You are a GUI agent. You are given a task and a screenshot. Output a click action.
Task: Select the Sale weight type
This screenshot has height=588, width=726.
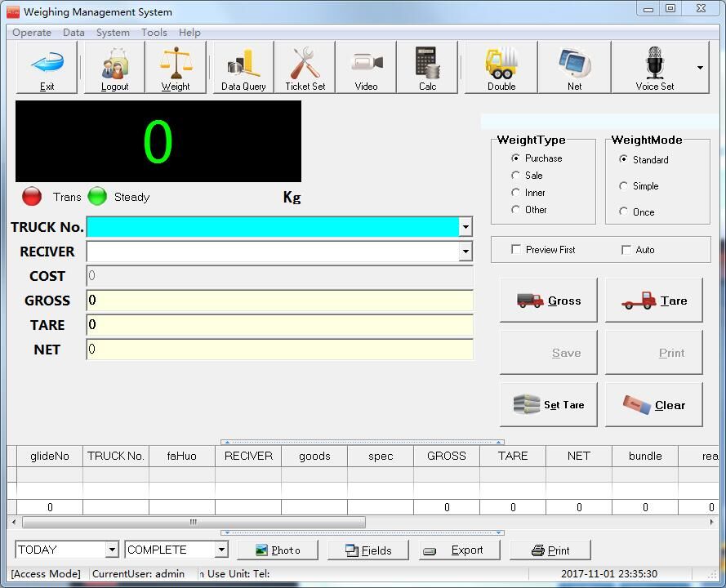click(x=516, y=175)
